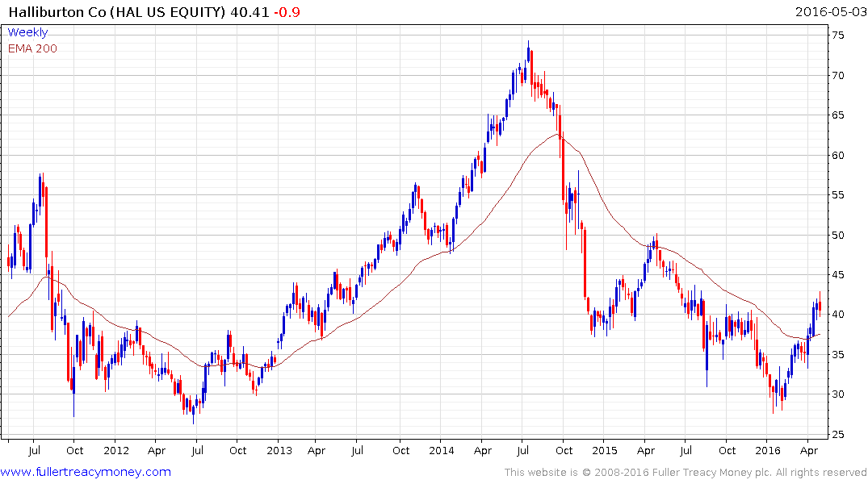
Task: Click the 35 price axis label
Action: [837, 355]
